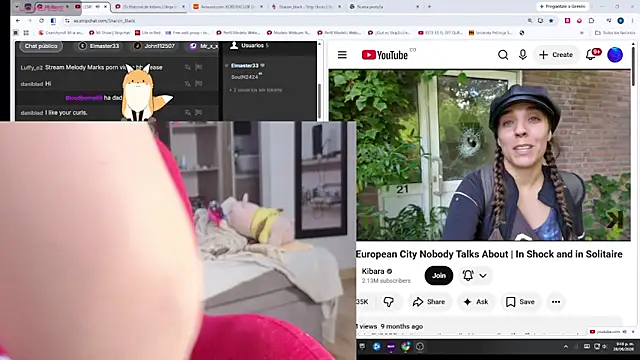Open a new browser tab plus button
The width and height of the screenshot is (640, 360).
pos(429,7)
